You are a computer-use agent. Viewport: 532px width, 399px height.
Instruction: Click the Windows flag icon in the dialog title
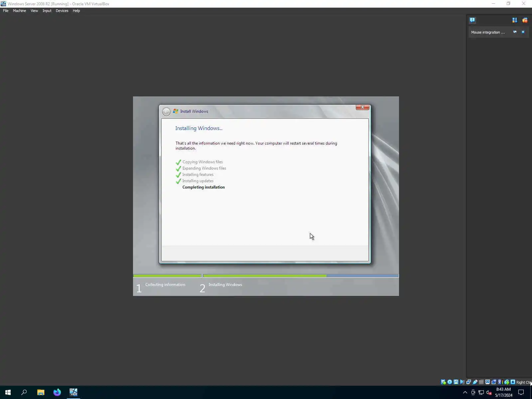point(176,111)
